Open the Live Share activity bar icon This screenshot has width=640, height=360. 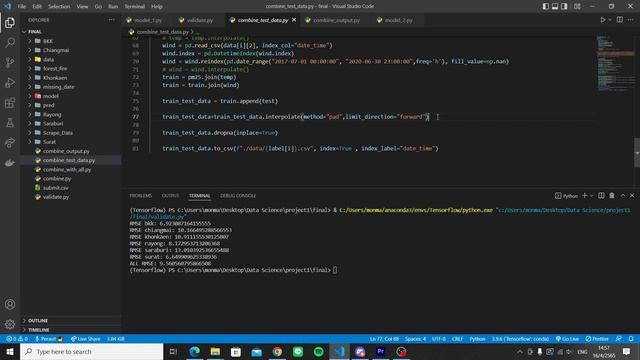point(10,142)
